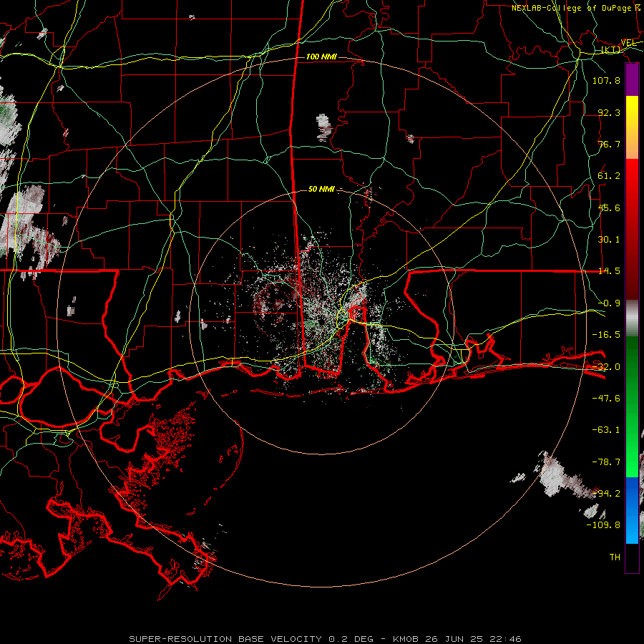This screenshot has height=644, width=644.
Task: Click the 107.8 value on the velocity scale
Action: (606, 80)
